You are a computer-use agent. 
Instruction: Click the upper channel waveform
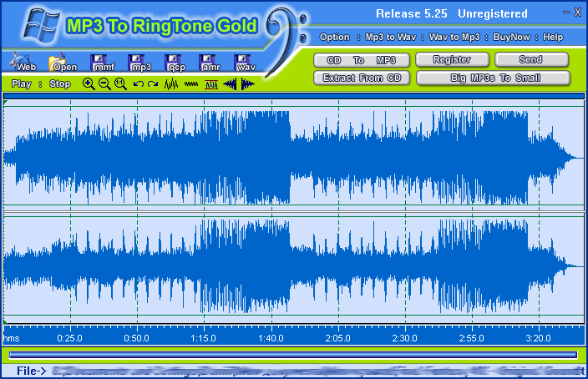click(294, 157)
